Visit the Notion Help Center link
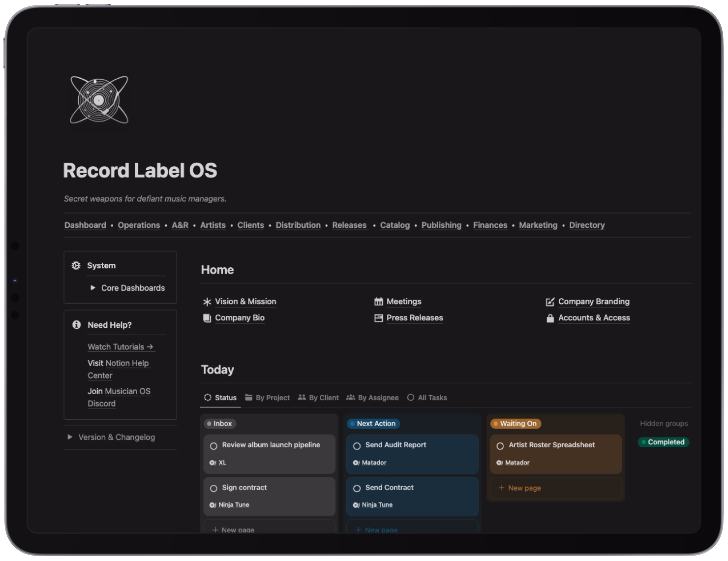Image resolution: width=728 pixels, height=561 pixels. coord(118,369)
